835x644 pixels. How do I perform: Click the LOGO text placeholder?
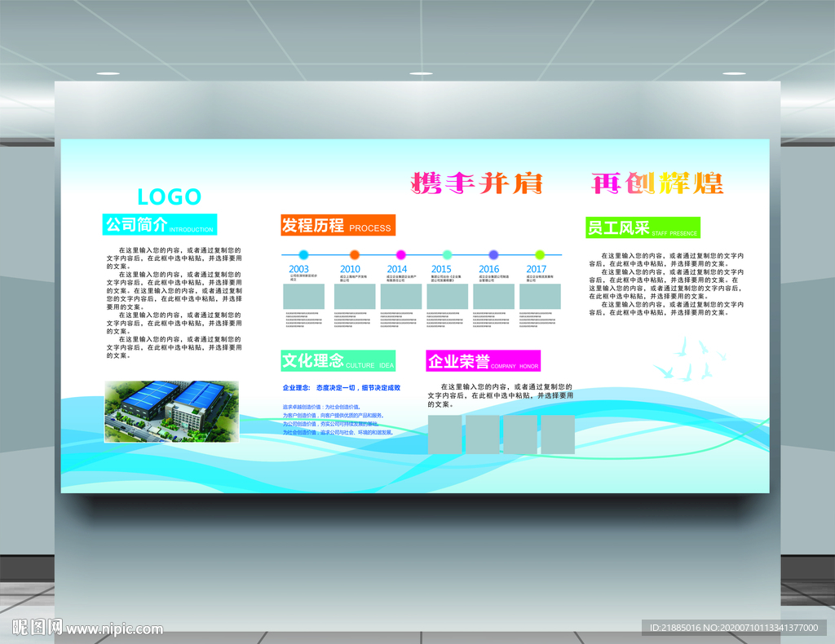(170, 197)
